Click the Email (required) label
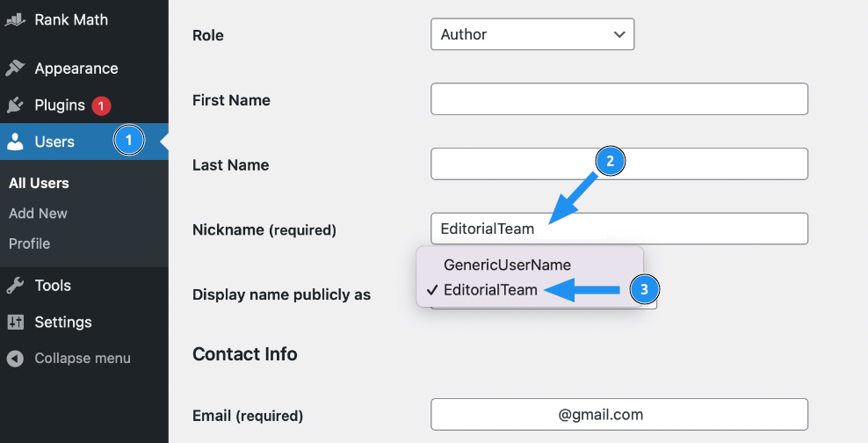868x443 pixels. 248,416
